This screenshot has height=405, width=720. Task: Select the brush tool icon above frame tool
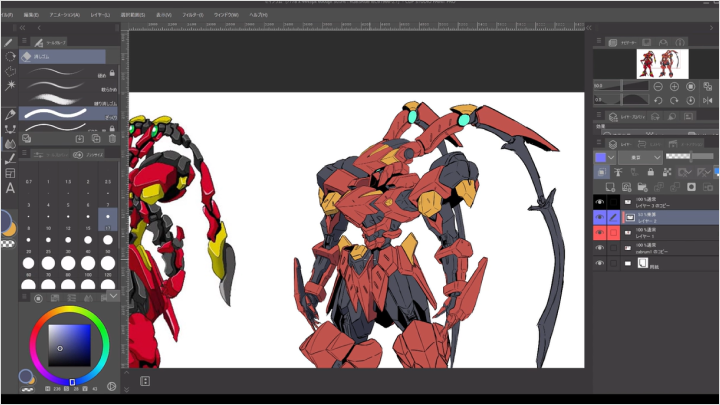pos(10,159)
